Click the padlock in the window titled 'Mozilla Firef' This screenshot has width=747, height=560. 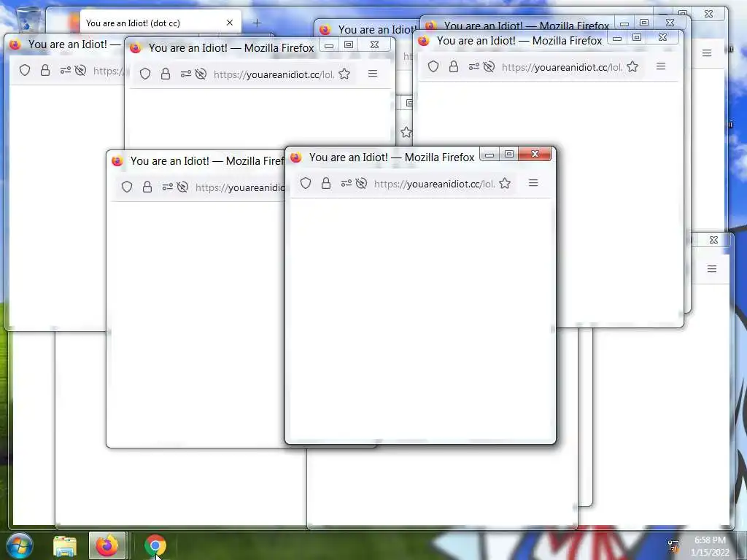click(147, 187)
